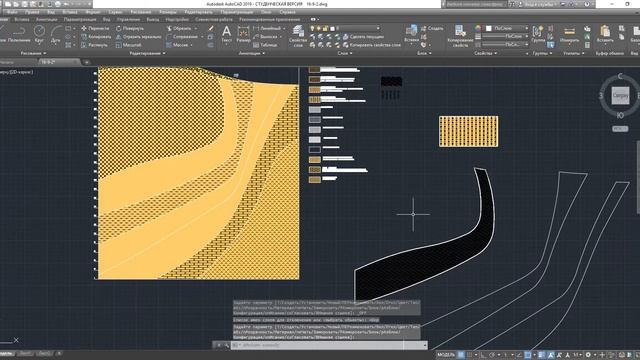The width and height of the screenshot is (640, 360).
Task: Open the Сервис menu
Action: (x=115, y=12)
